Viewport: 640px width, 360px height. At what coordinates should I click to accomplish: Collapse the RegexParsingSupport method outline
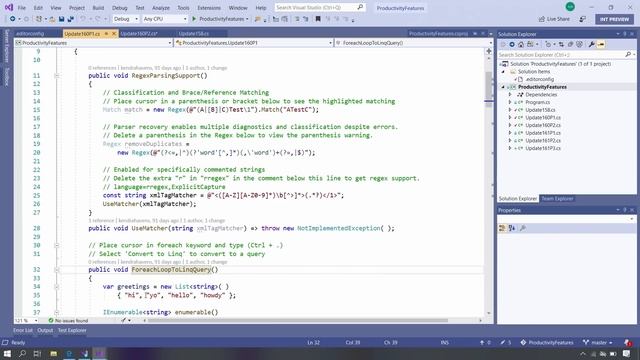click(57, 76)
